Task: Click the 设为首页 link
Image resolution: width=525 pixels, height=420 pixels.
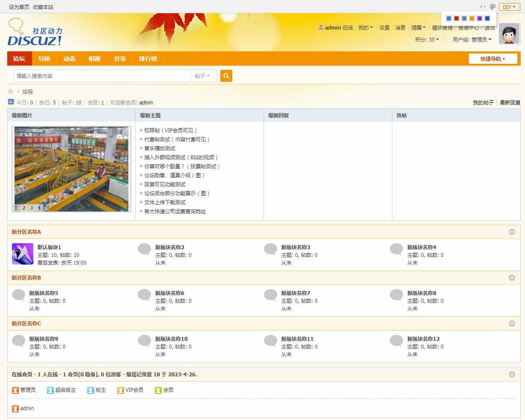Action: coord(19,7)
